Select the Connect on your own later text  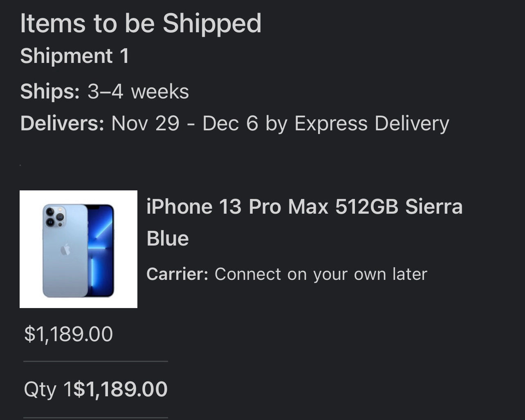[x=321, y=275]
